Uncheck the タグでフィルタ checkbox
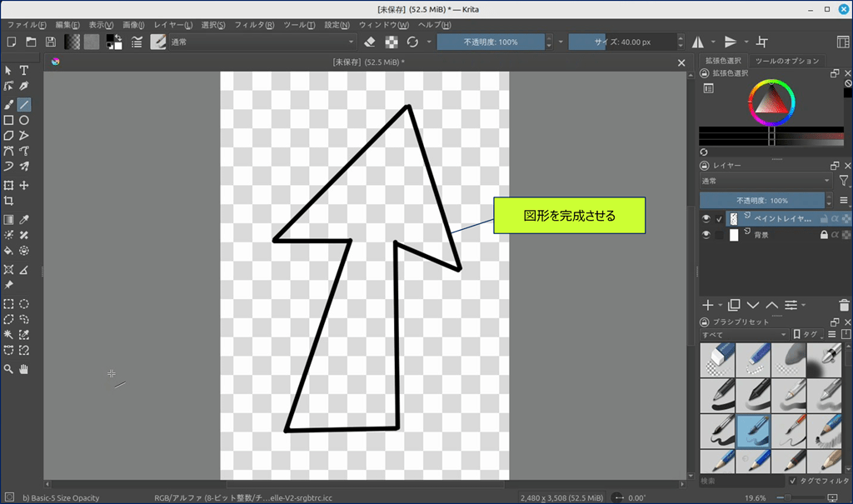 tap(792, 481)
